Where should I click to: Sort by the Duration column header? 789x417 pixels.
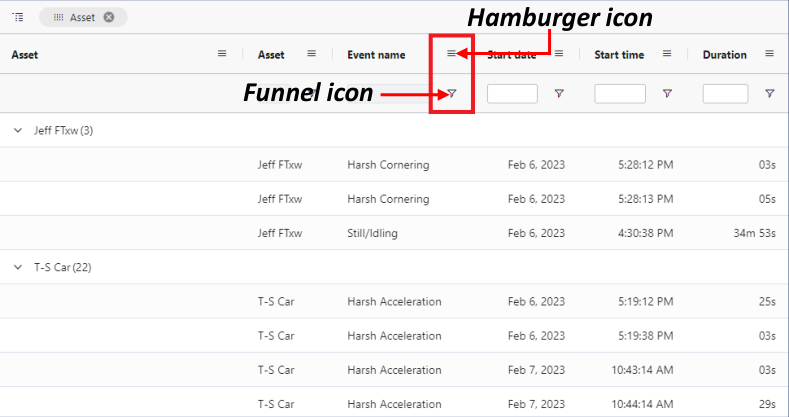[725, 55]
